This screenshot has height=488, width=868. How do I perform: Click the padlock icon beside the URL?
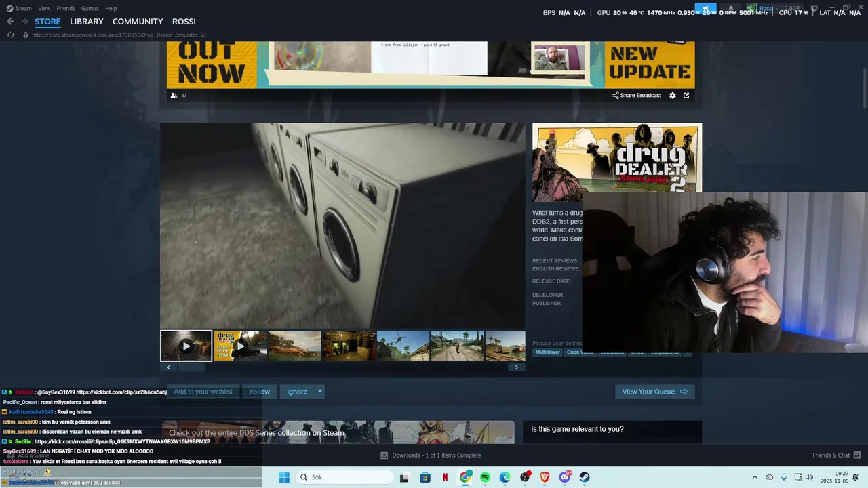26,35
